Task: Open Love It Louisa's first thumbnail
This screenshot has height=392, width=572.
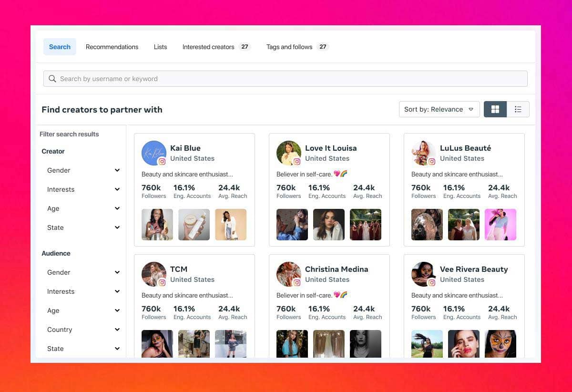Action: tap(292, 225)
